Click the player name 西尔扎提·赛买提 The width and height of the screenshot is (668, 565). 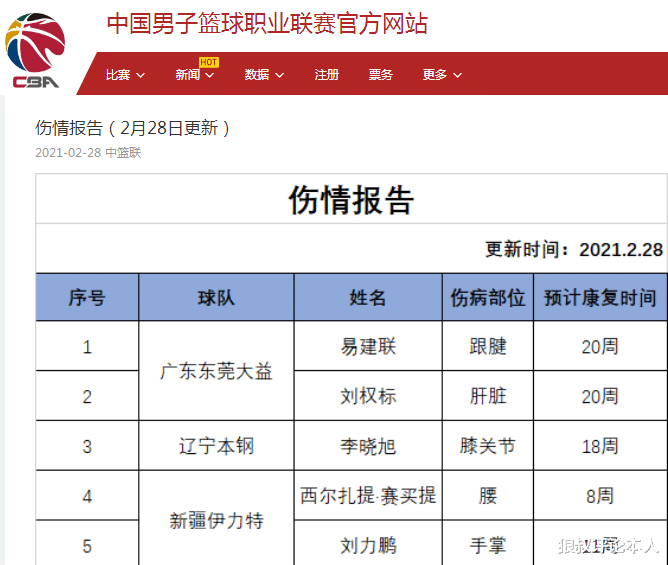pos(368,496)
